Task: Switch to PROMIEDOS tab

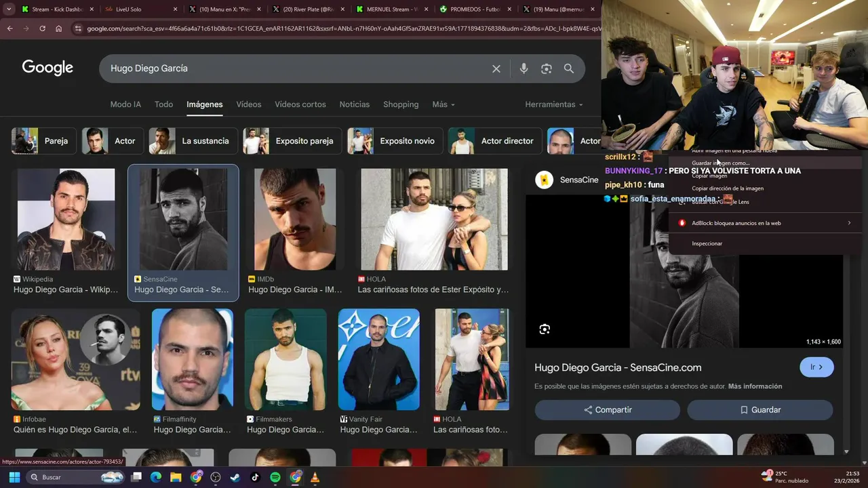Action: (x=477, y=9)
